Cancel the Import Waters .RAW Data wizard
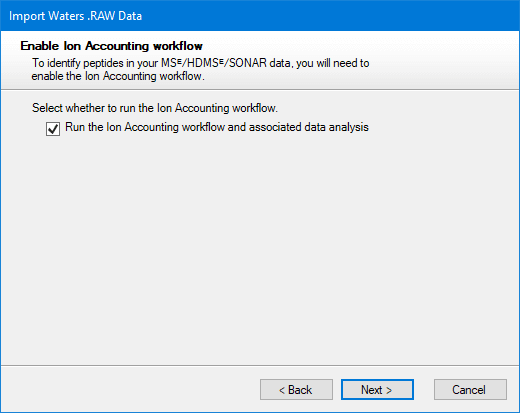 click(x=470, y=389)
